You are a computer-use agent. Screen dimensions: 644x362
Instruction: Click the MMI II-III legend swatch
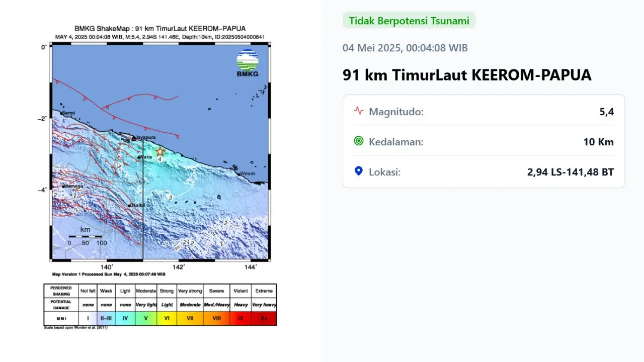(x=106, y=318)
